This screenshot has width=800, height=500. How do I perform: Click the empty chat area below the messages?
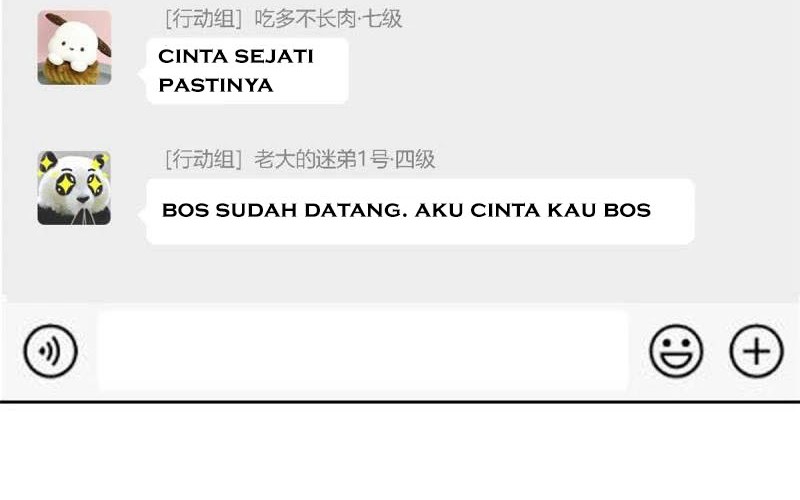400,273
